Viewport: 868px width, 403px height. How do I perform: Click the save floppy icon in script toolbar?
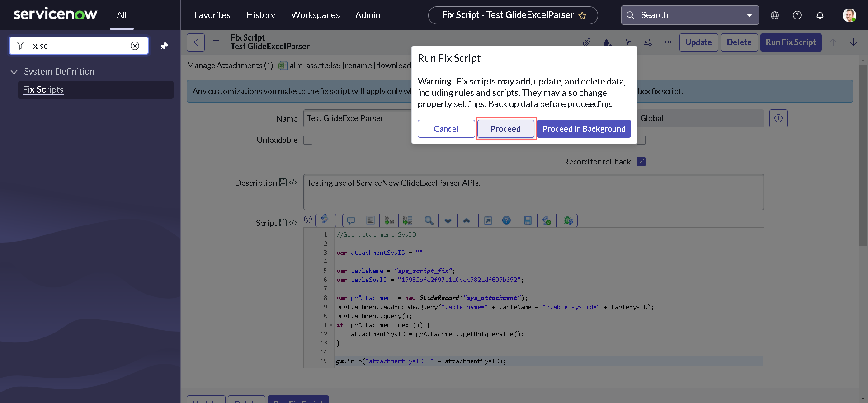(x=528, y=220)
